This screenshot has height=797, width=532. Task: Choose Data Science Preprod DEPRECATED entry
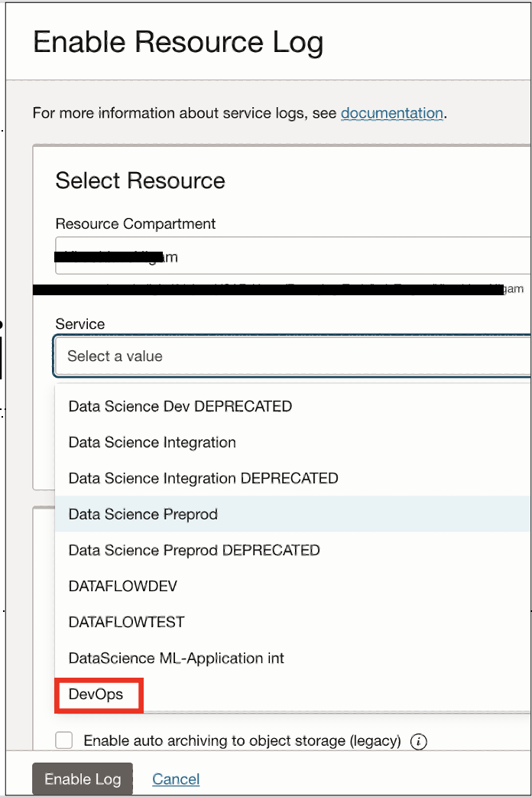click(194, 550)
